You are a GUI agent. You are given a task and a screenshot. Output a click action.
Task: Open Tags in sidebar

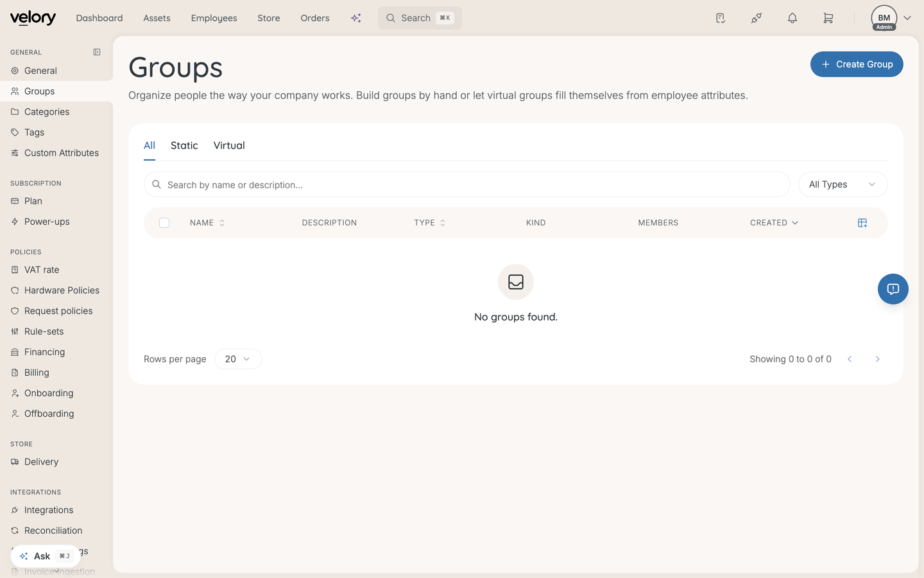56,132
